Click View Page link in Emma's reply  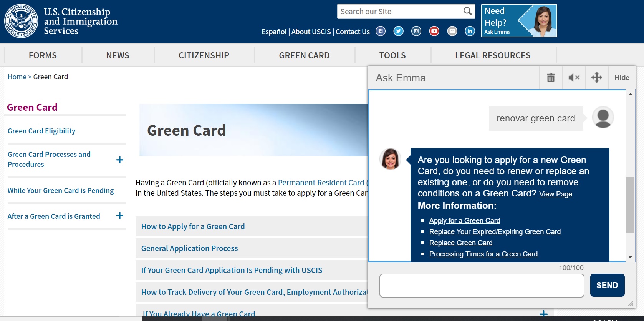[x=555, y=194]
